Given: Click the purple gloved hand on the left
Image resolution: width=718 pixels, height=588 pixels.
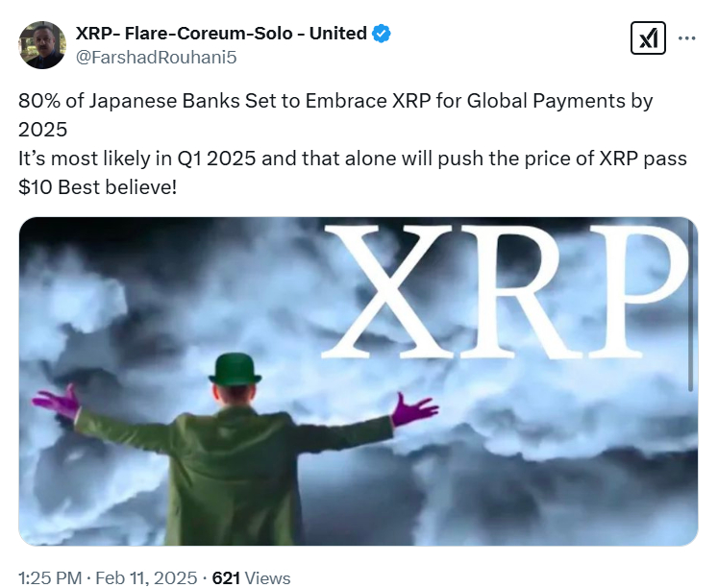Looking at the screenshot, I should pos(57,402).
